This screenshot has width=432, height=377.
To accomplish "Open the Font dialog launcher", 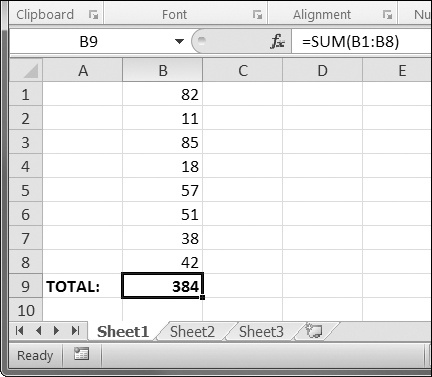I will (257, 15).
